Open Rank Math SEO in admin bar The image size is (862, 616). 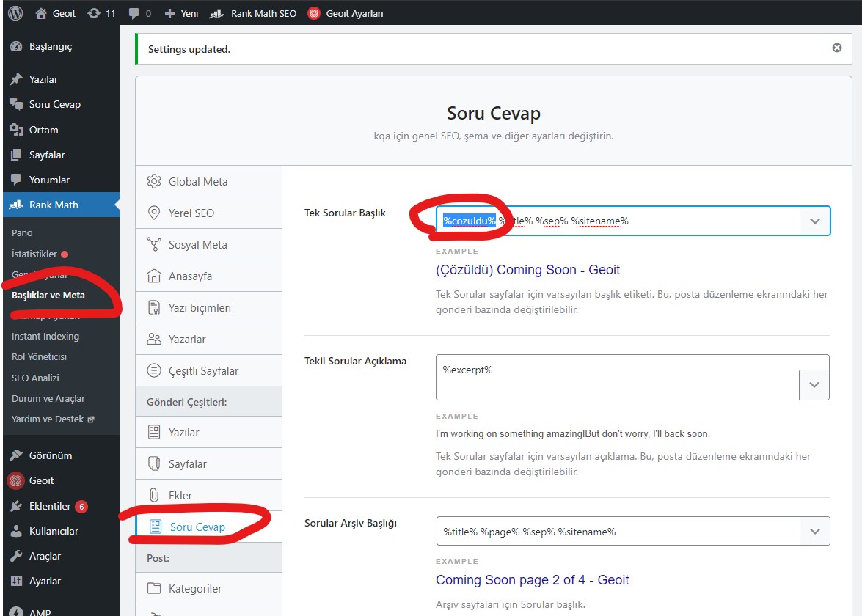tap(254, 13)
